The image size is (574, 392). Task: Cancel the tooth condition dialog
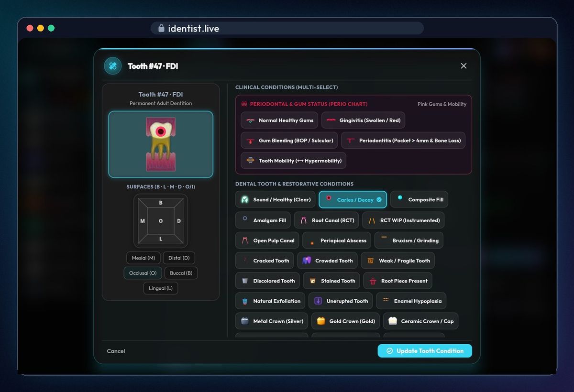[x=116, y=351]
